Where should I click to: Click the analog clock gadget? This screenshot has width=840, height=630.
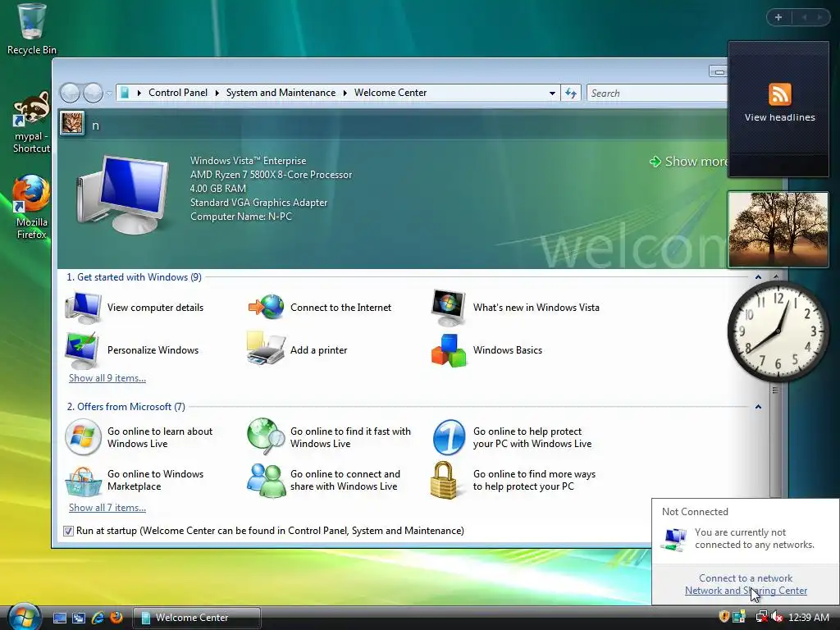(778, 331)
